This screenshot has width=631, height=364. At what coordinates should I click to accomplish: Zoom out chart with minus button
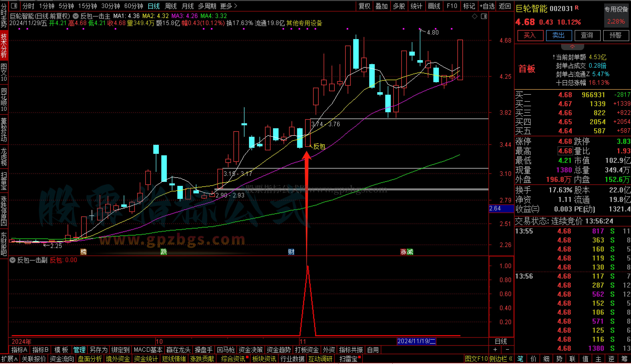[507, 349]
